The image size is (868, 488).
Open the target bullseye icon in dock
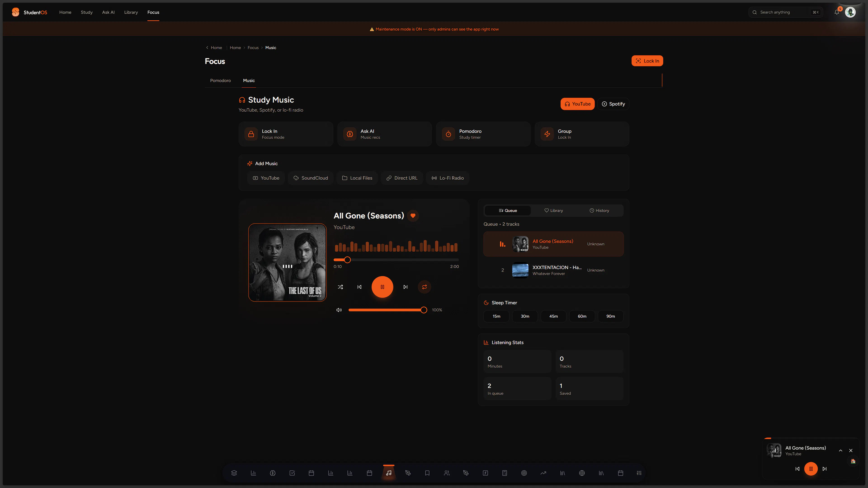point(524,473)
